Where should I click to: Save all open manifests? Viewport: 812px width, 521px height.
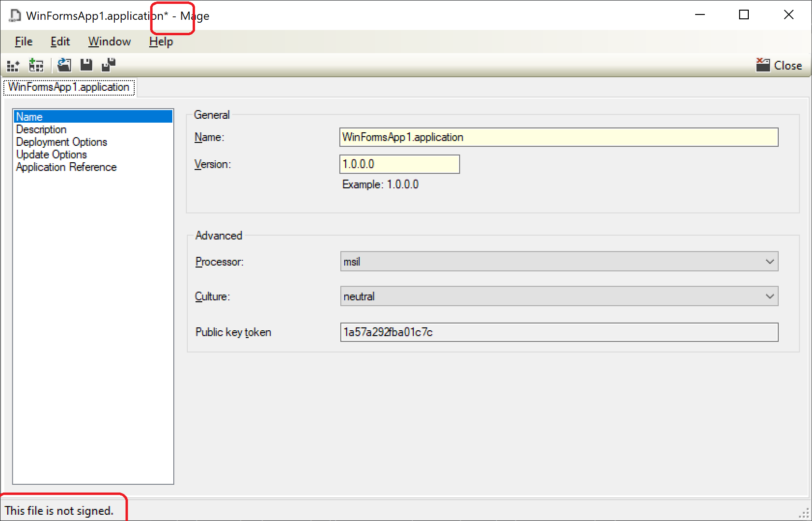click(108, 65)
